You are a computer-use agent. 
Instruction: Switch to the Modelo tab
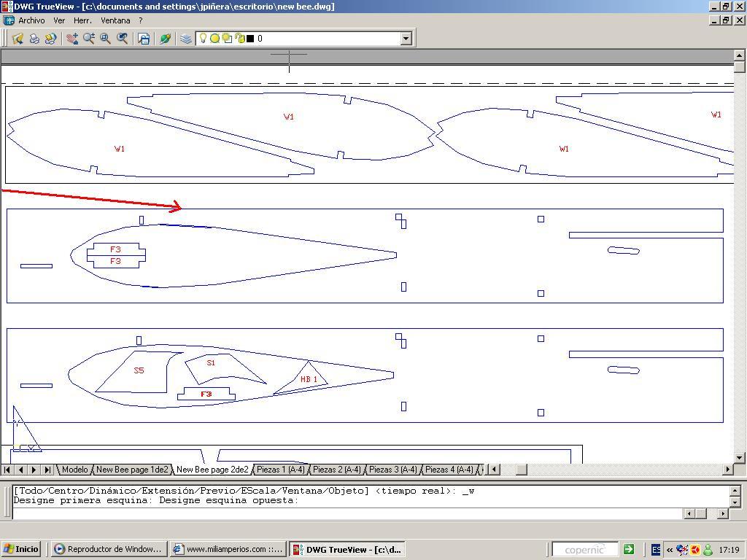click(74, 470)
